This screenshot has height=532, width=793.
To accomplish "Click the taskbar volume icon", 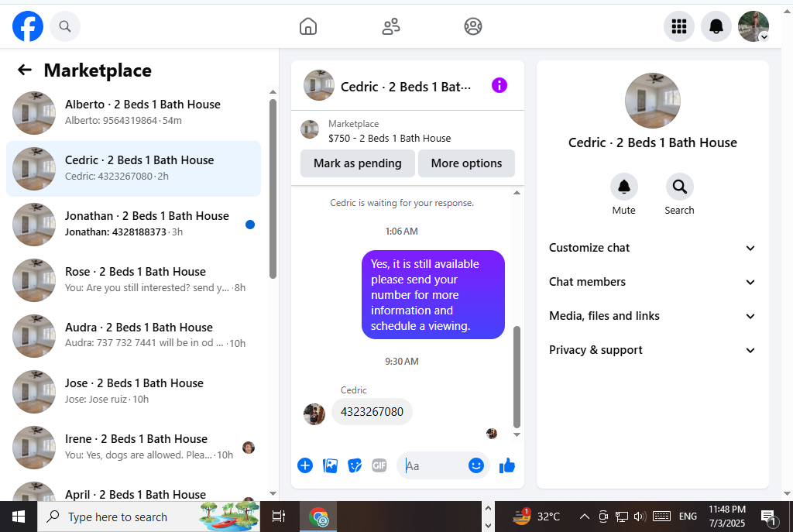I will pos(640,517).
